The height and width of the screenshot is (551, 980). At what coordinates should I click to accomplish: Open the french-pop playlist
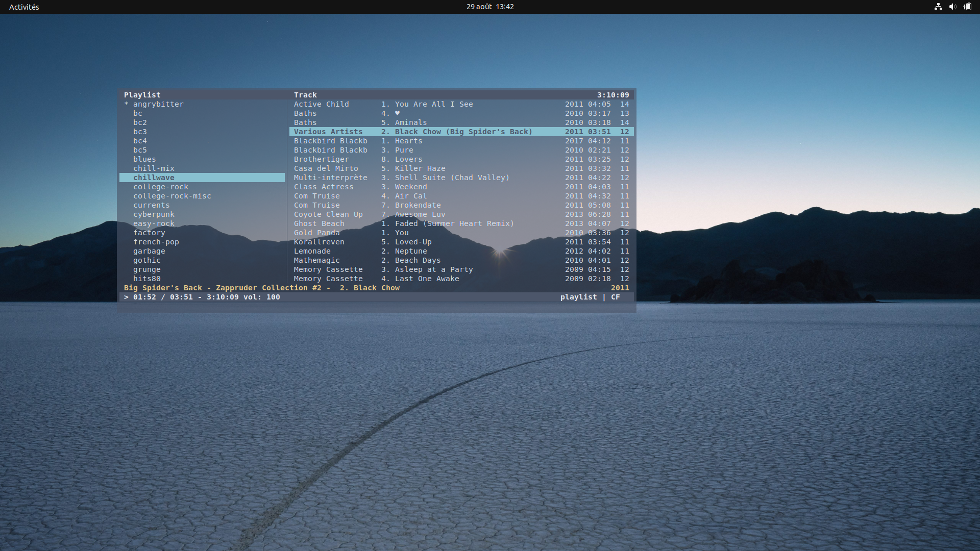click(x=156, y=242)
